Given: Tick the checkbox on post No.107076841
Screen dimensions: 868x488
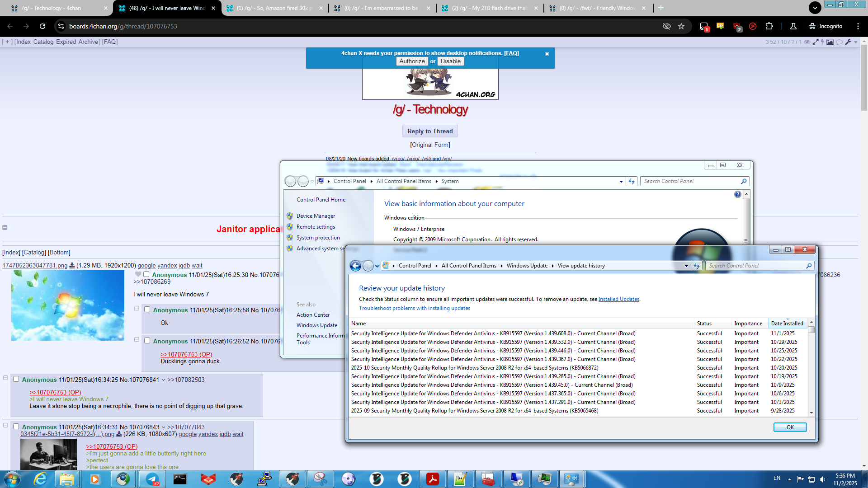Looking at the screenshot, I should click(x=16, y=379).
